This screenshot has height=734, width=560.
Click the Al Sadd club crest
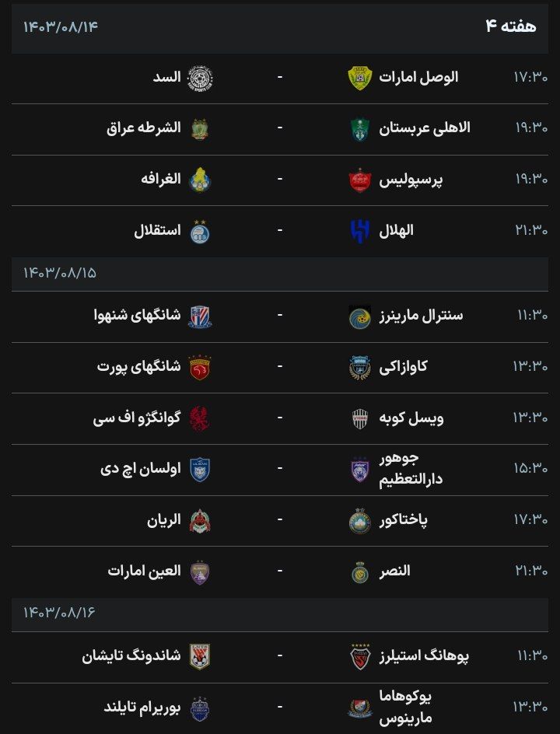pyautogui.click(x=201, y=78)
